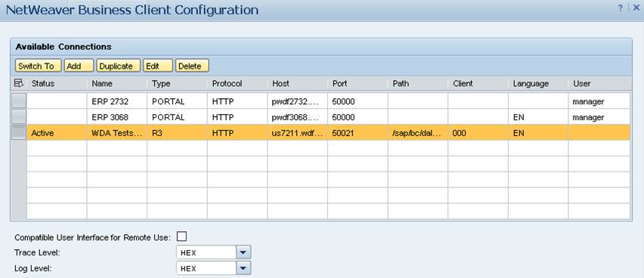Open help with the question mark icon

[621, 8]
